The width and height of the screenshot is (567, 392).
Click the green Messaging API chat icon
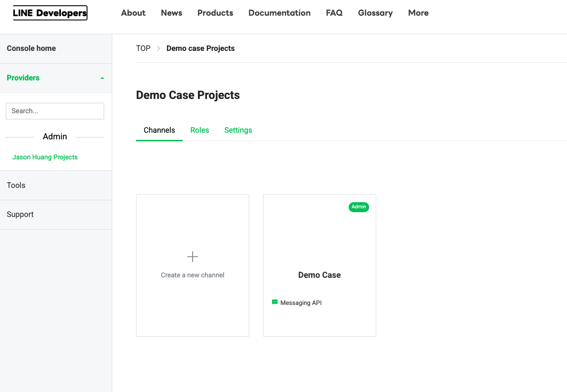[274, 302]
